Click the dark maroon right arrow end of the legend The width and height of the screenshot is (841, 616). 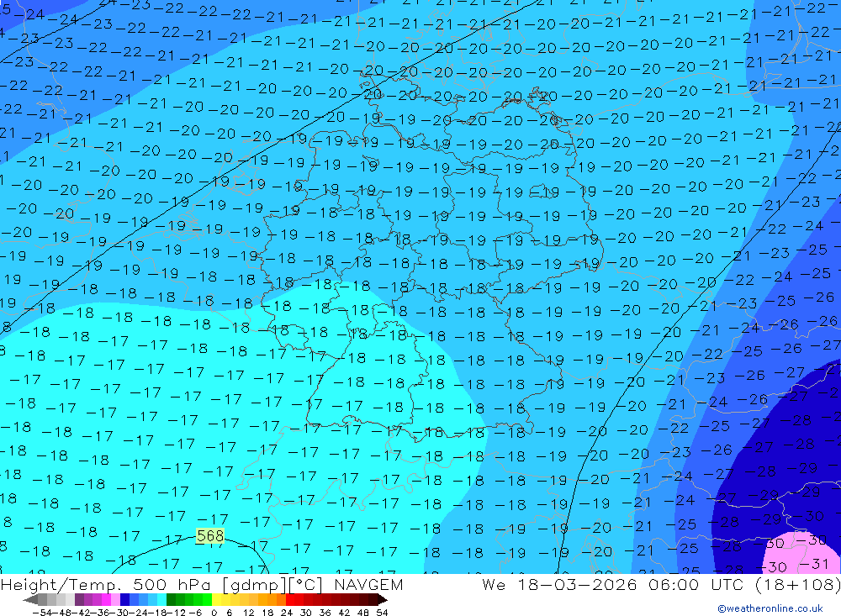point(383,599)
